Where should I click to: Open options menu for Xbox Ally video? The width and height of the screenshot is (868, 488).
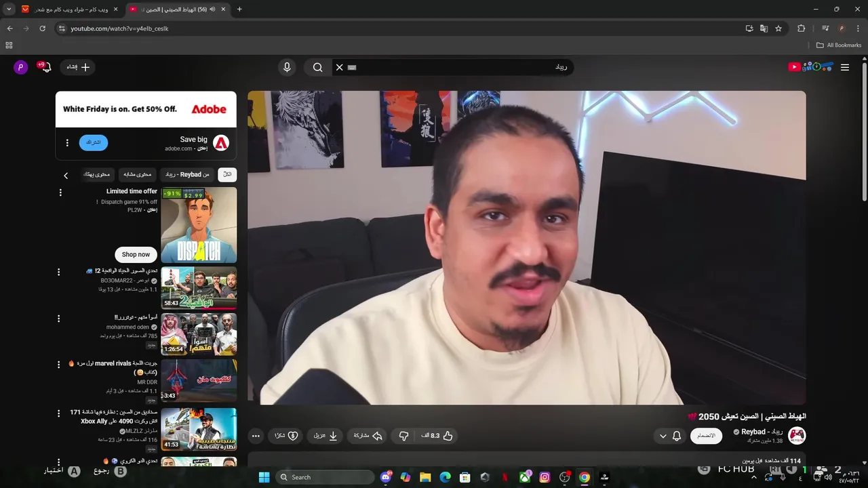pyautogui.click(x=58, y=413)
